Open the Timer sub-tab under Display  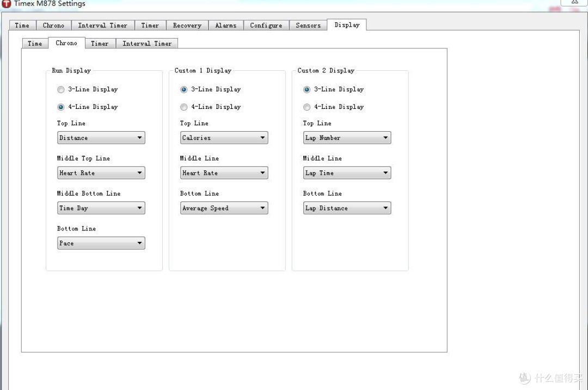click(x=100, y=44)
